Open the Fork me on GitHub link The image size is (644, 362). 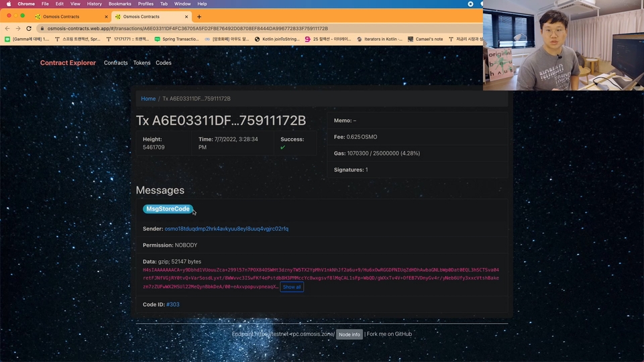tap(389, 334)
